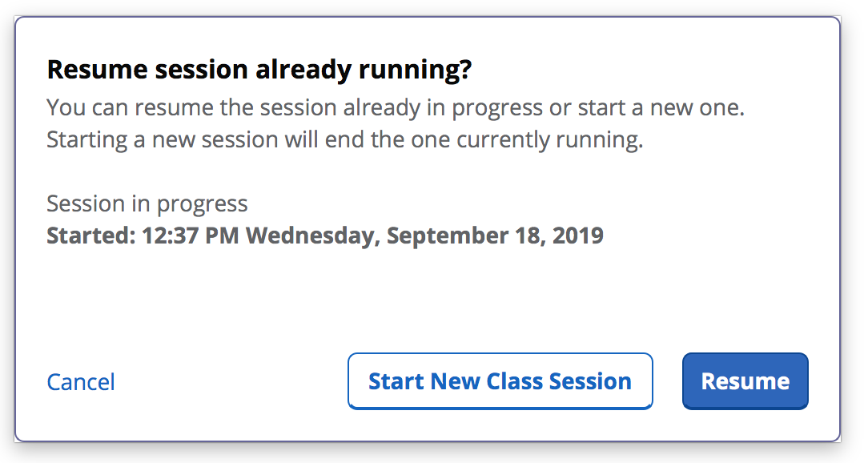The width and height of the screenshot is (868, 463).
Task: Begin new session via outlined white button
Action: [500, 381]
